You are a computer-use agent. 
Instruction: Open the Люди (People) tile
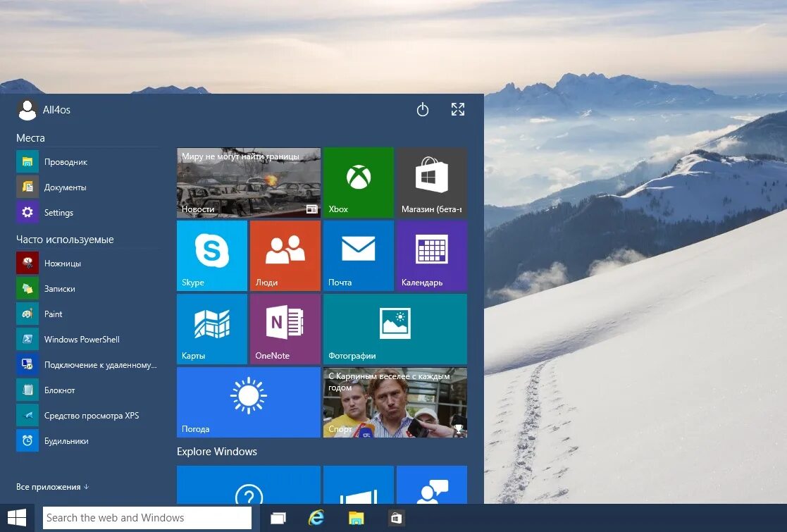[x=285, y=255]
